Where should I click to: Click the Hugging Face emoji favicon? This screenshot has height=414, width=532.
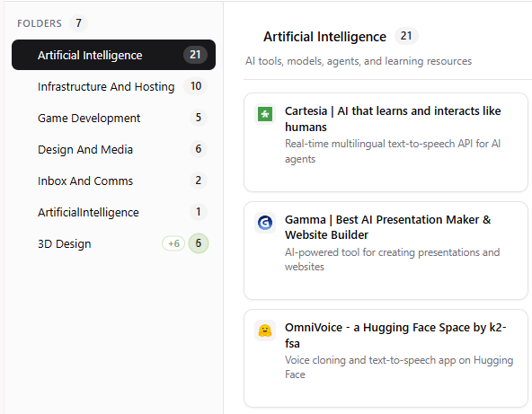click(x=265, y=330)
